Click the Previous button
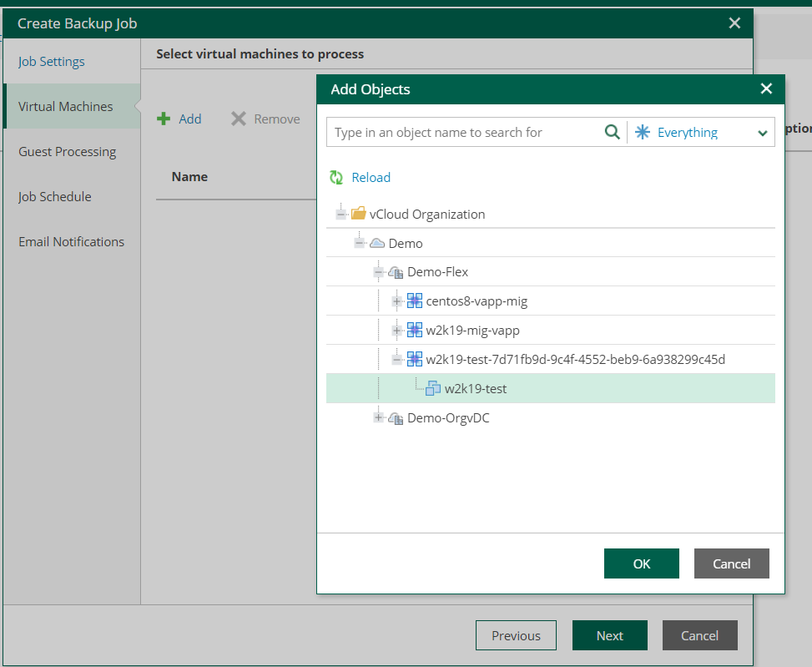 pyautogui.click(x=516, y=635)
